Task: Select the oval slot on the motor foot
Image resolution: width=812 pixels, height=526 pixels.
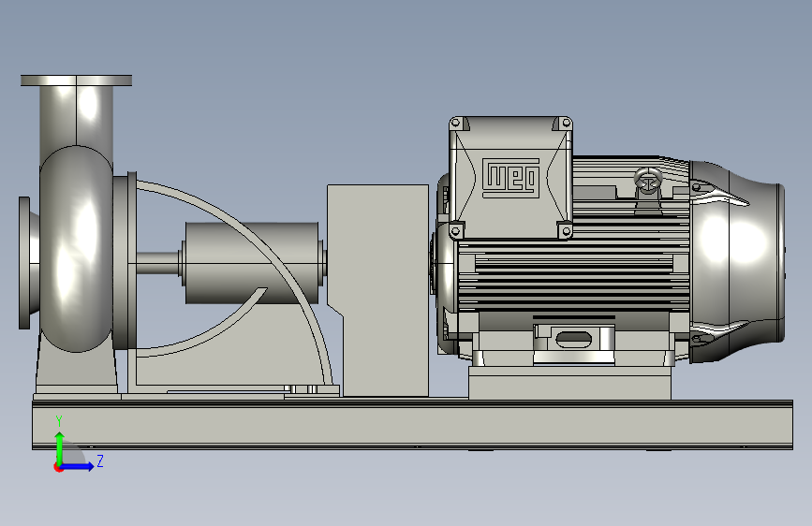Action: click(x=573, y=340)
